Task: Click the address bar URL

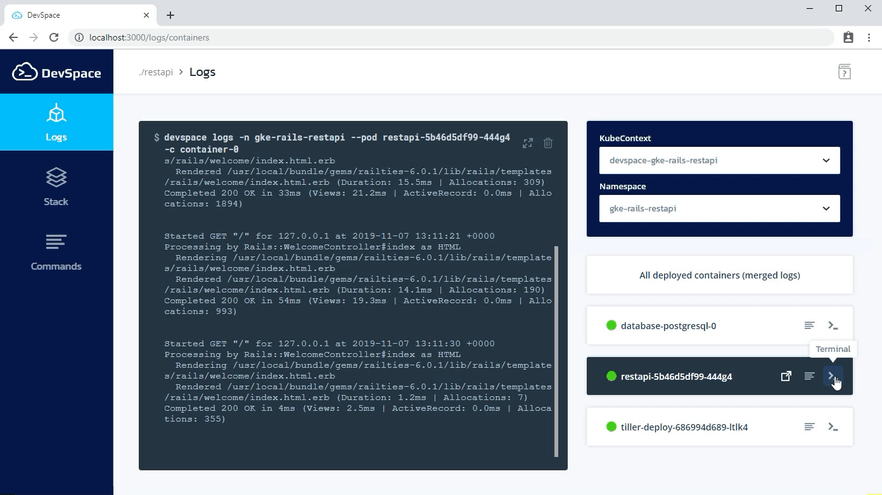Action: point(149,38)
